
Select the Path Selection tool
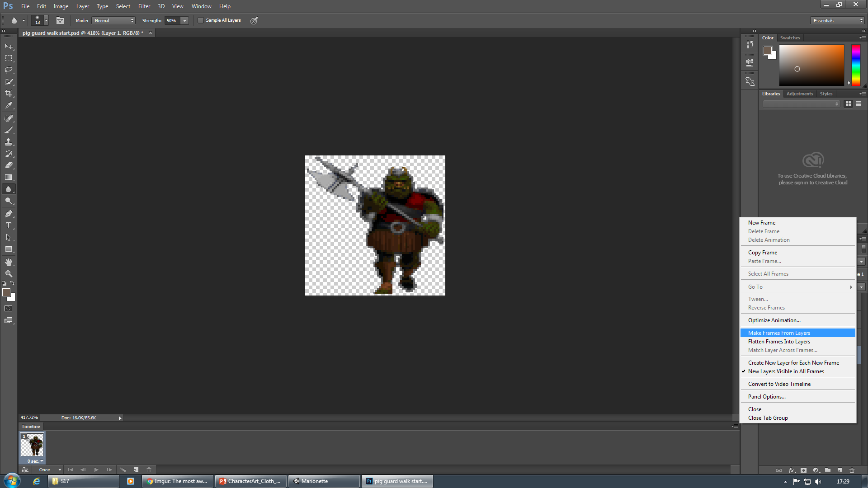pyautogui.click(x=9, y=237)
